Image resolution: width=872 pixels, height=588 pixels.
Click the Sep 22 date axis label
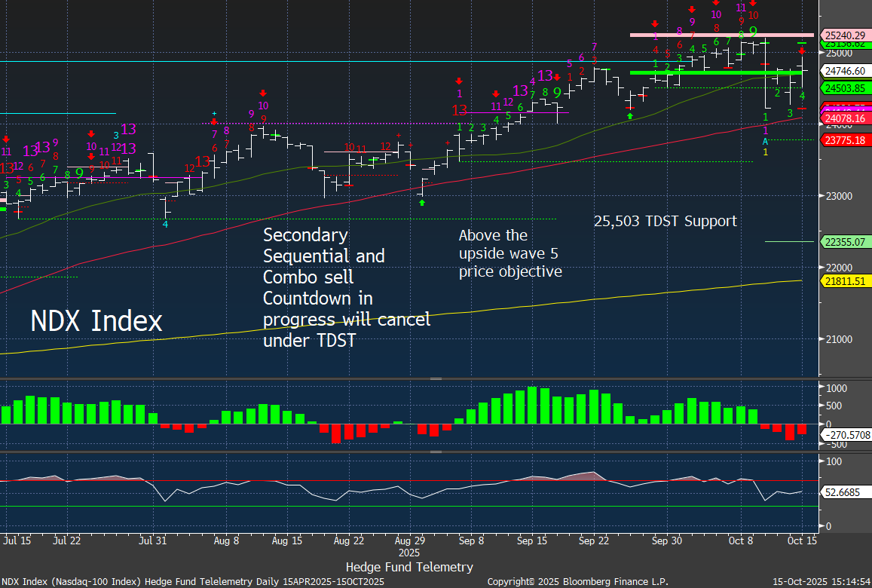[x=594, y=541]
